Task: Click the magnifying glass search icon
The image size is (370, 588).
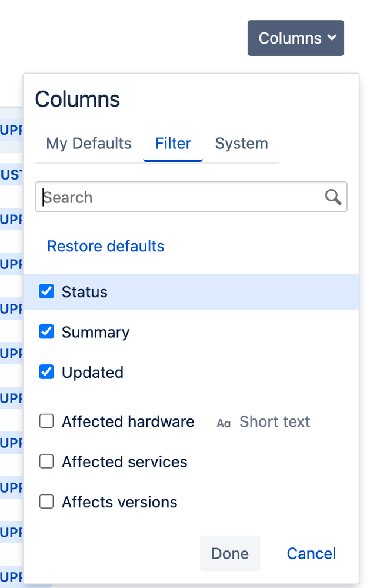Action: [x=333, y=197]
